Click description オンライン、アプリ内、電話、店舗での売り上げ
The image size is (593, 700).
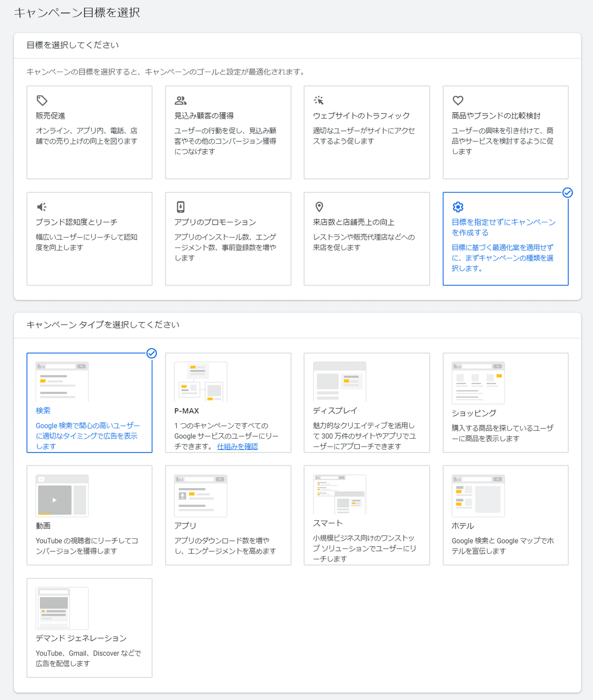coord(86,136)
